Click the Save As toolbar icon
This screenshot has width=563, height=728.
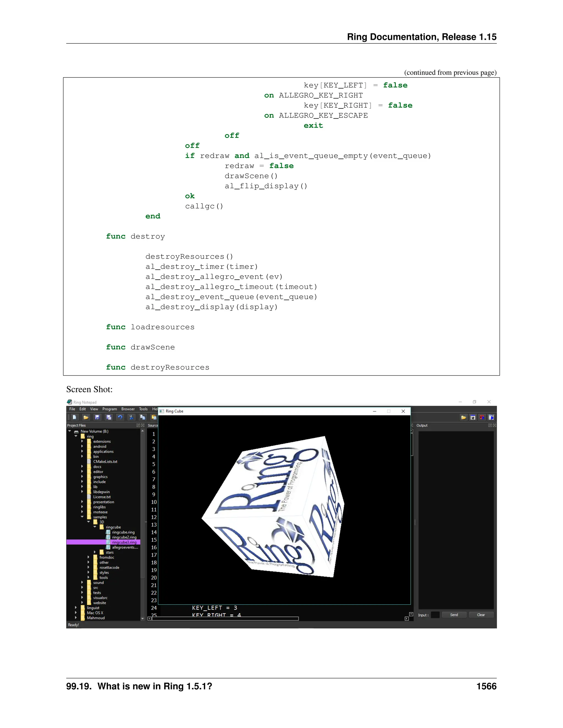pyautogui.click(x=109, y=417)
